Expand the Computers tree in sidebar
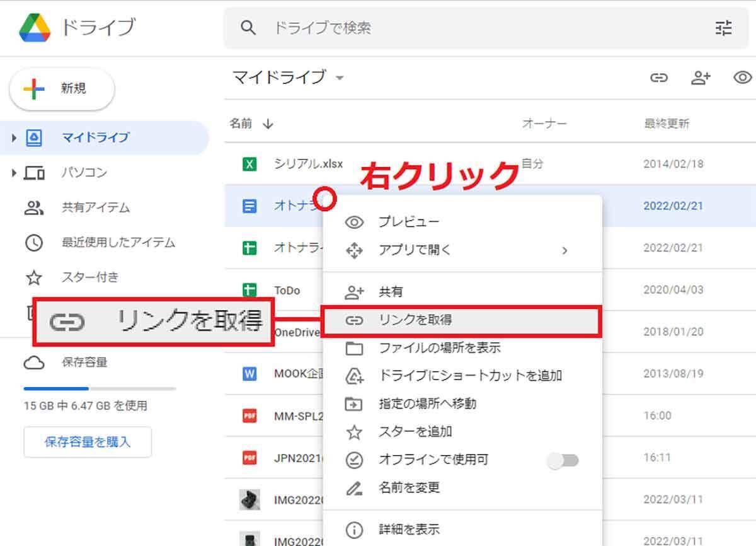Screen dimensions: 756x546 click(14, 173)
